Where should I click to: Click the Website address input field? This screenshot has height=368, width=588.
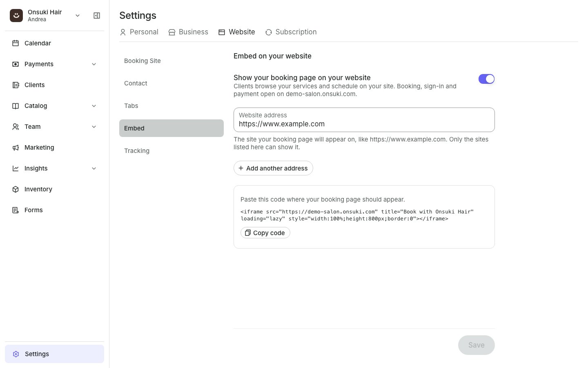tap(364, 120)
